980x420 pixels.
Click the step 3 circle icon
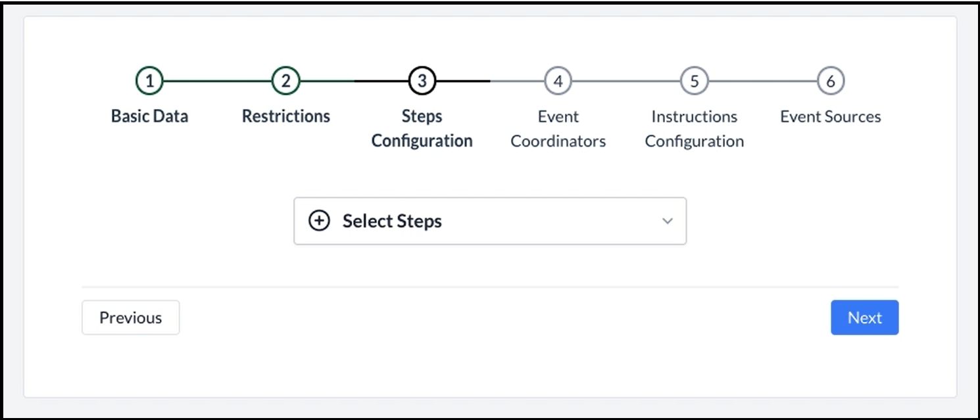click(422, 81)
